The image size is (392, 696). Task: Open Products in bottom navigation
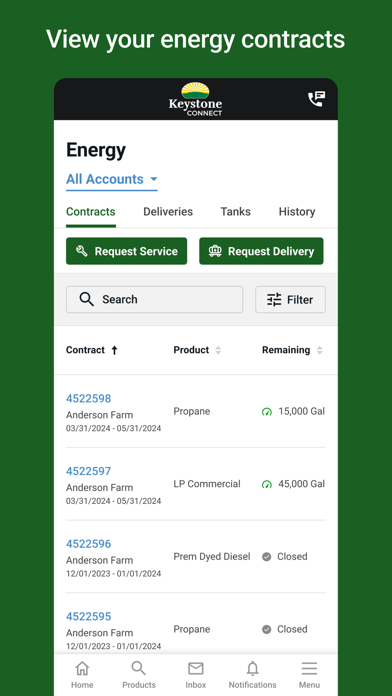point(139,675)
